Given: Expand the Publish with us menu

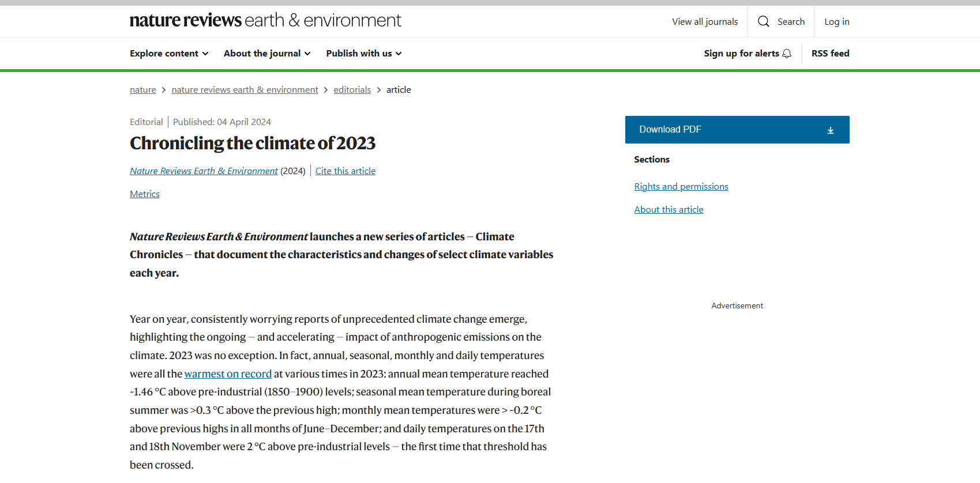Looking at the screenshot, I should click(x=364, y=54).
